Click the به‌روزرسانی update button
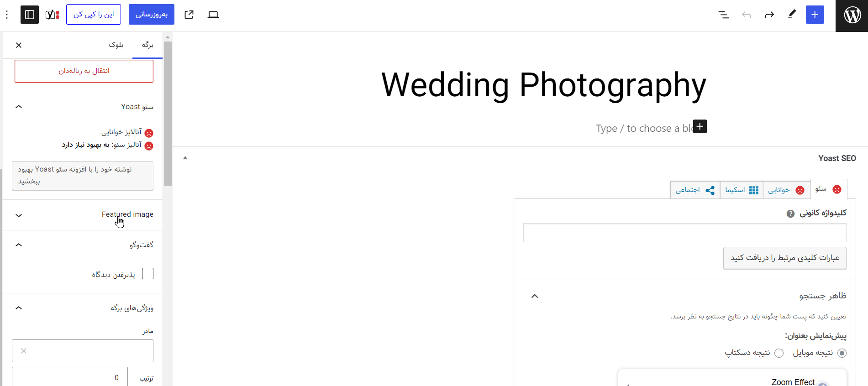 [152, 15]
